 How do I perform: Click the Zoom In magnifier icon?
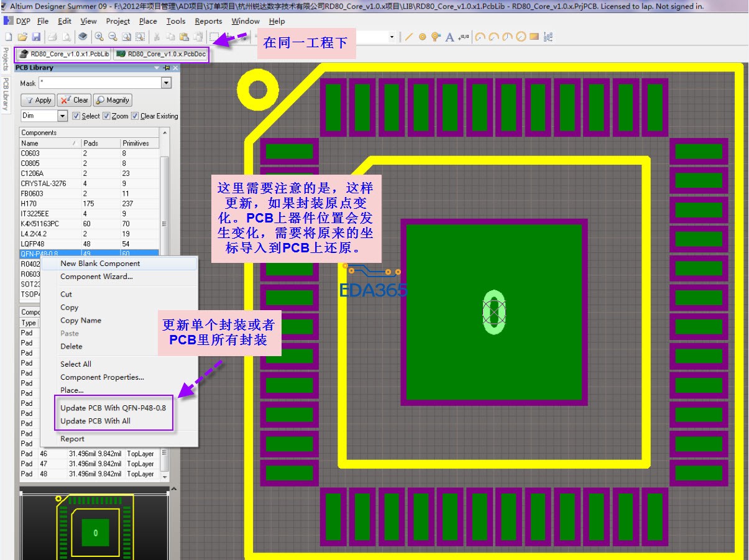99,37
